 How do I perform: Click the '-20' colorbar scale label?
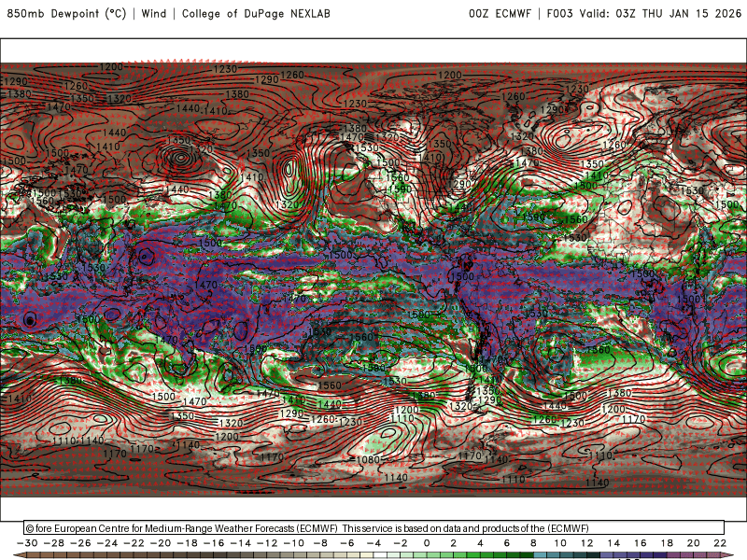tap(161, 543)
